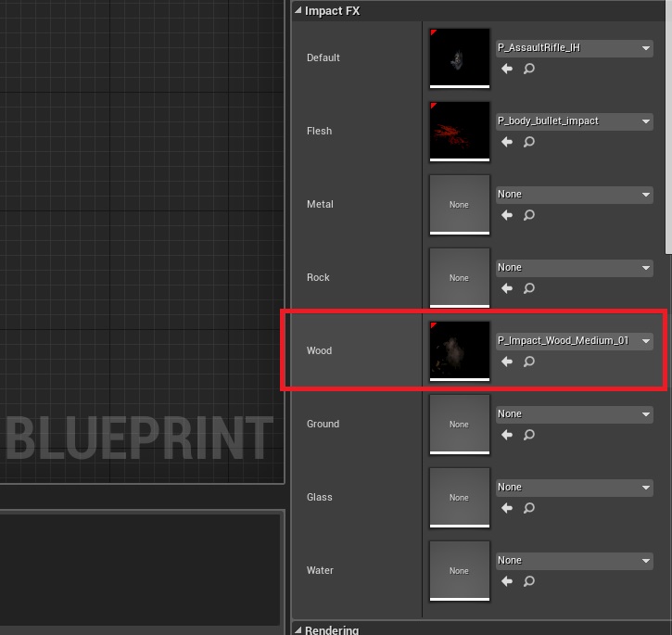The image size is (672, 635).
Task: Click magnifier icon in Flesh row
Action: [x=529, y=142]
